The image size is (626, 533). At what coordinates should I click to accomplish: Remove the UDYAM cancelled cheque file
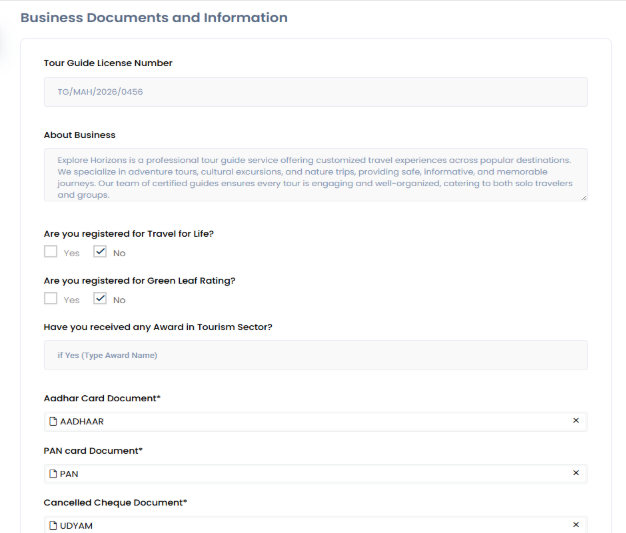tap(575, 525)
